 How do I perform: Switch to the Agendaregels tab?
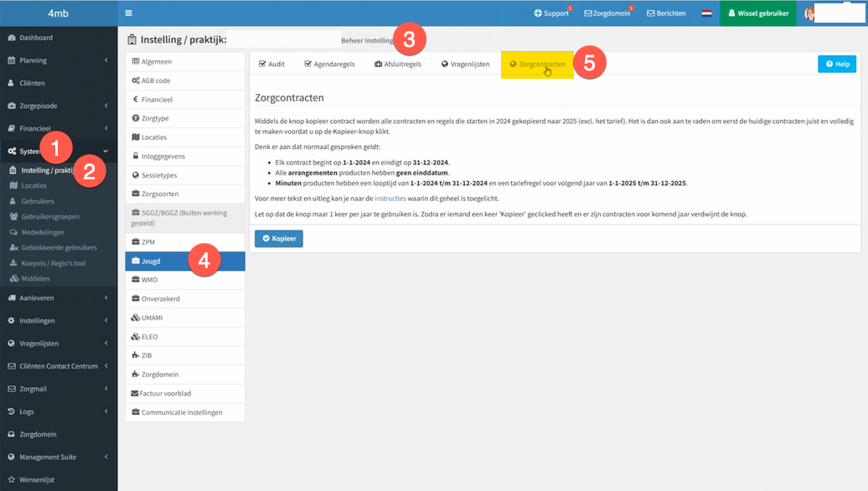tap(329, 65)
